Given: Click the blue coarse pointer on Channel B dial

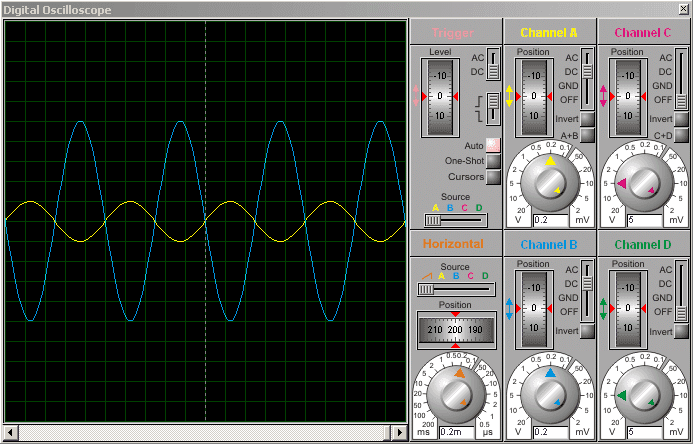Looking at the screenshot, I should click(x=550, y=372).
